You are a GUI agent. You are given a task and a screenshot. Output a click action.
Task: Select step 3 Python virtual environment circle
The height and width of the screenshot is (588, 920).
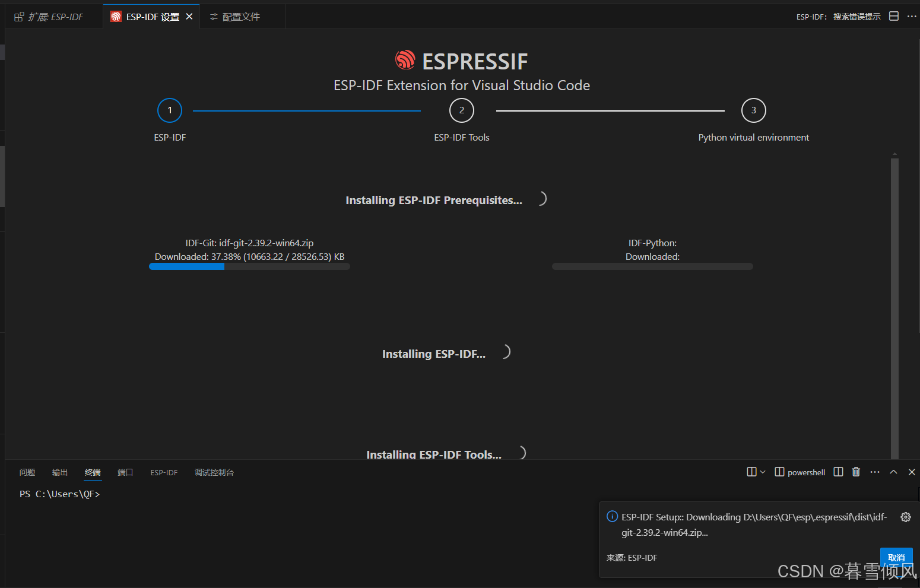point(754,110)
